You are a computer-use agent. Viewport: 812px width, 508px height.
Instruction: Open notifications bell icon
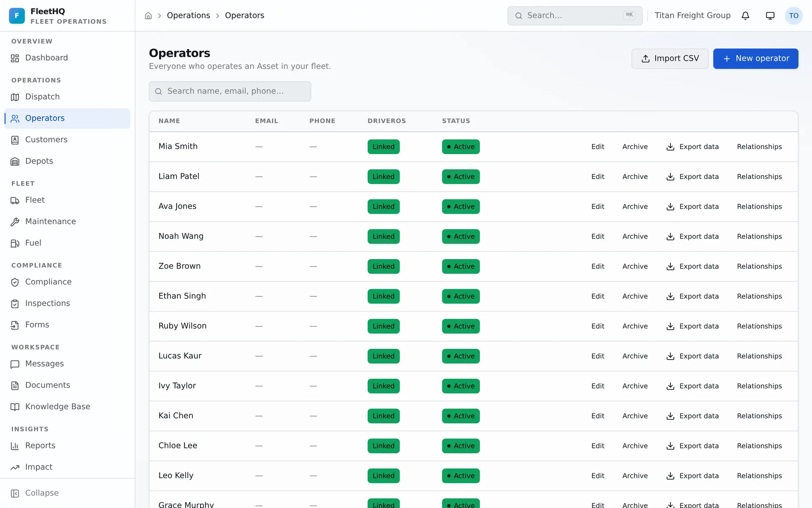pos(745,16)
